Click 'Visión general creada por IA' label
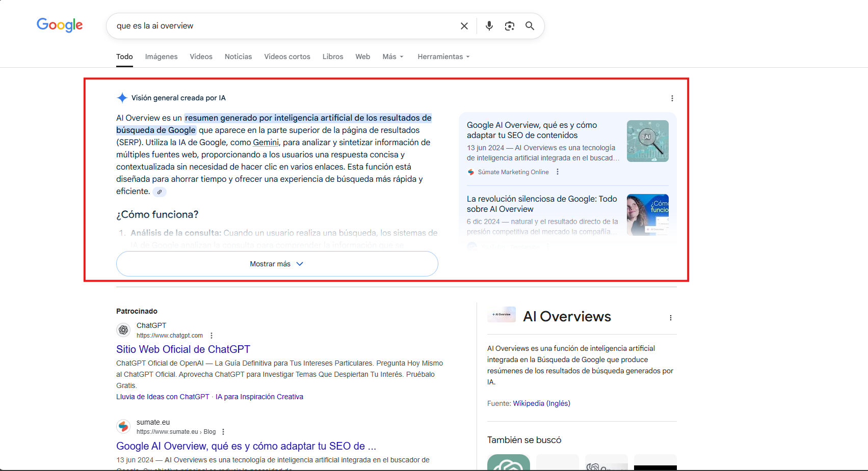This screenshot has width=868, height=471. [x=178, y=98]
